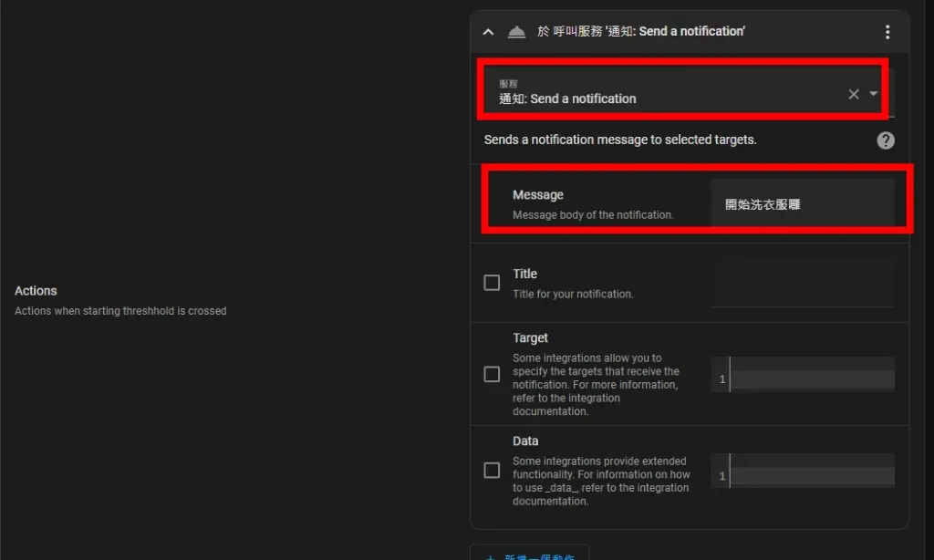Check the Data checkbox
This screenshot has width=934, height=560.
[x=492, y=471]
